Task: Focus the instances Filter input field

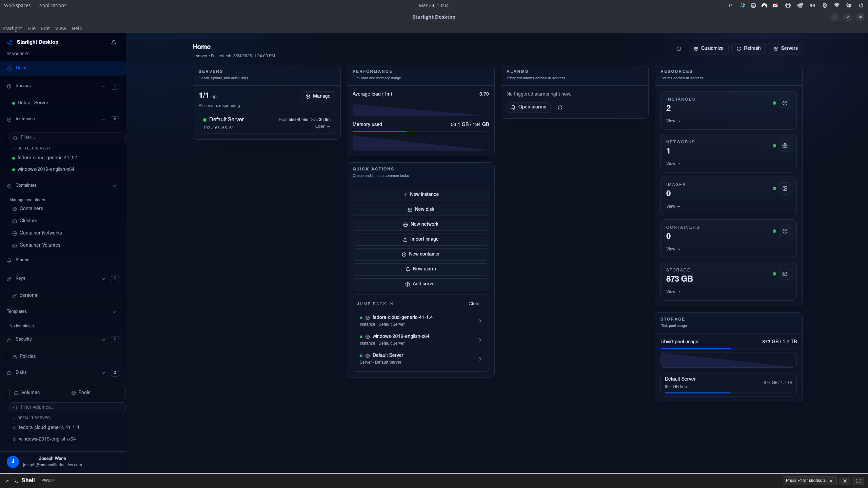Action: coord(67,138)
